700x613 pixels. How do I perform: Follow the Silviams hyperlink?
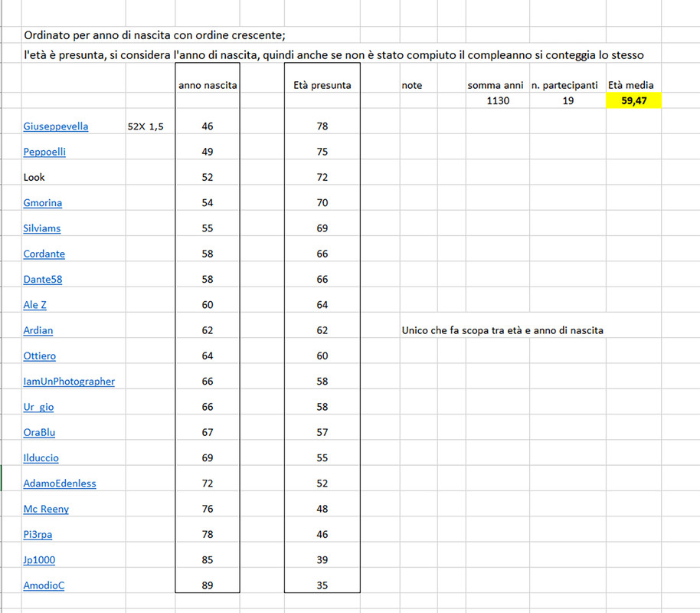point(42,228)
